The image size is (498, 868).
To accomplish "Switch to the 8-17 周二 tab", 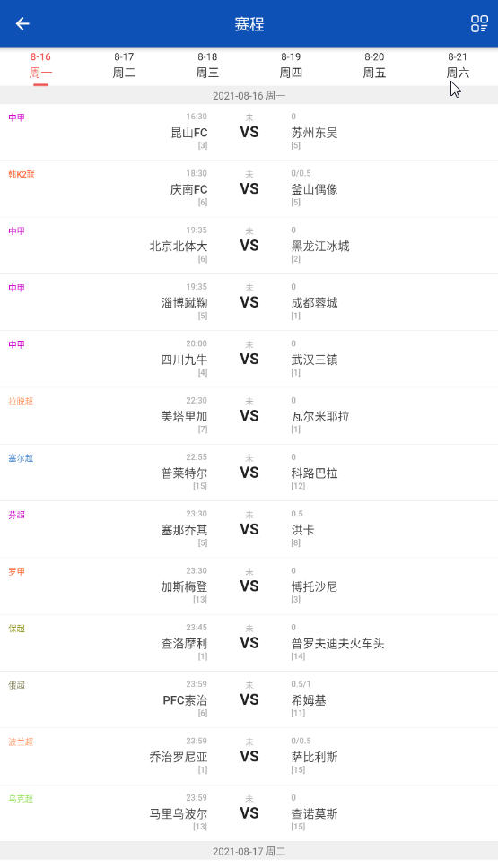I will (124, 65).
